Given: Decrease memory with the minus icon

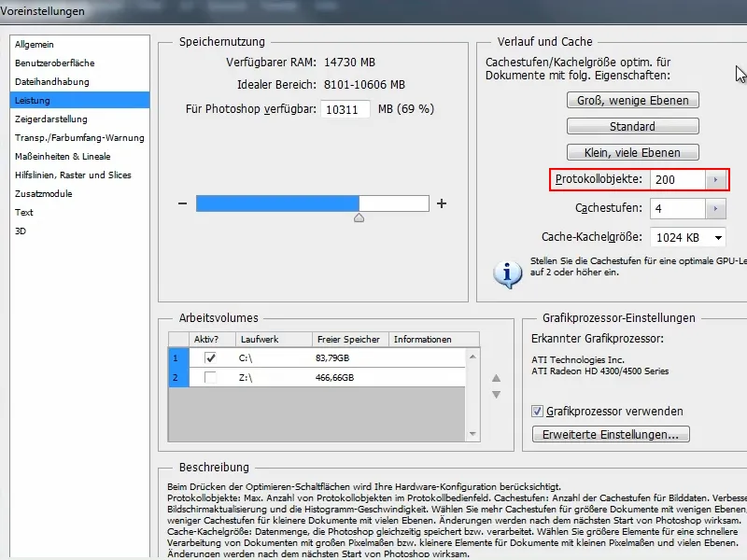Looking at the screenshot, I should pyautogui.click(x=182, y=203).
